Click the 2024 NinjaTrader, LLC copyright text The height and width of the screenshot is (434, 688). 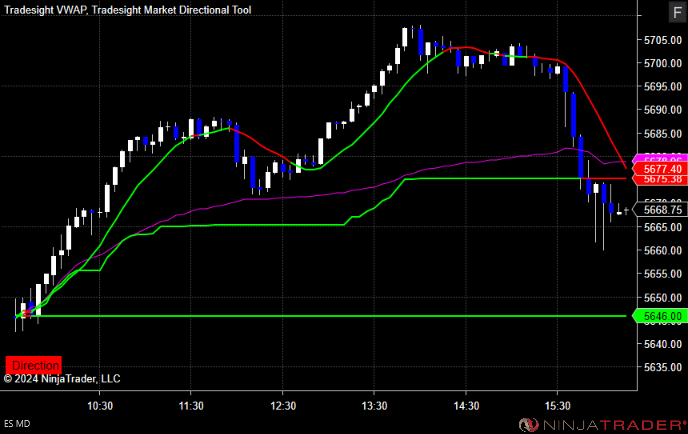click(x=62, y=379)
